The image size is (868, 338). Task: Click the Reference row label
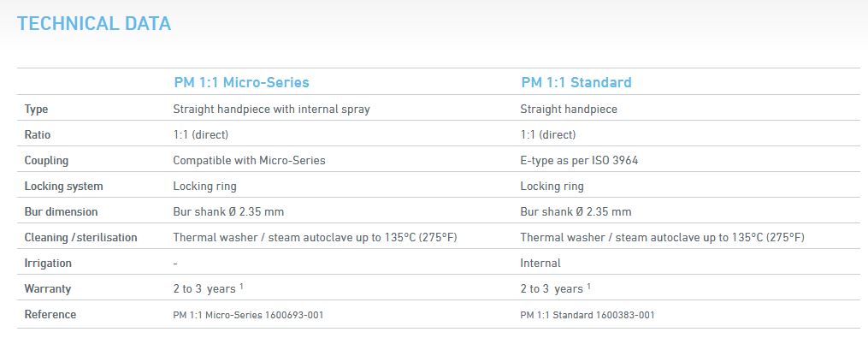point(50,314)
